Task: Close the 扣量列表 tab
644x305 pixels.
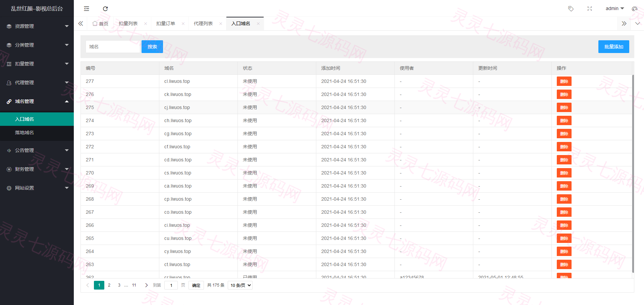Action: pos(146,23)
